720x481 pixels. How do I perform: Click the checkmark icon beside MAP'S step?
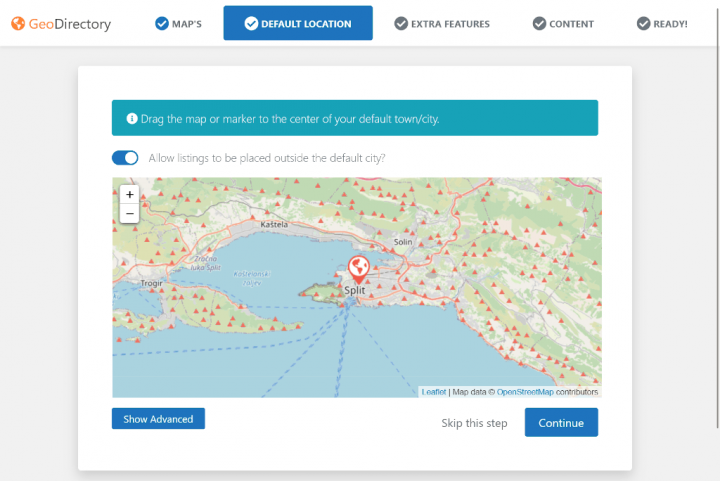point(162,23)
